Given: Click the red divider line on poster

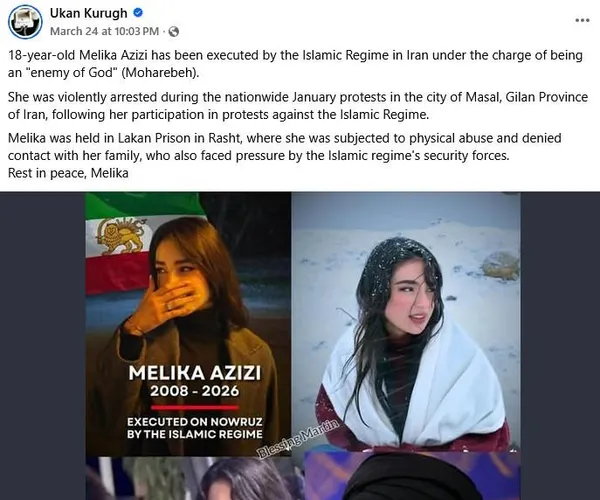Looking at the screenshot, I should [x=195, y=407].
